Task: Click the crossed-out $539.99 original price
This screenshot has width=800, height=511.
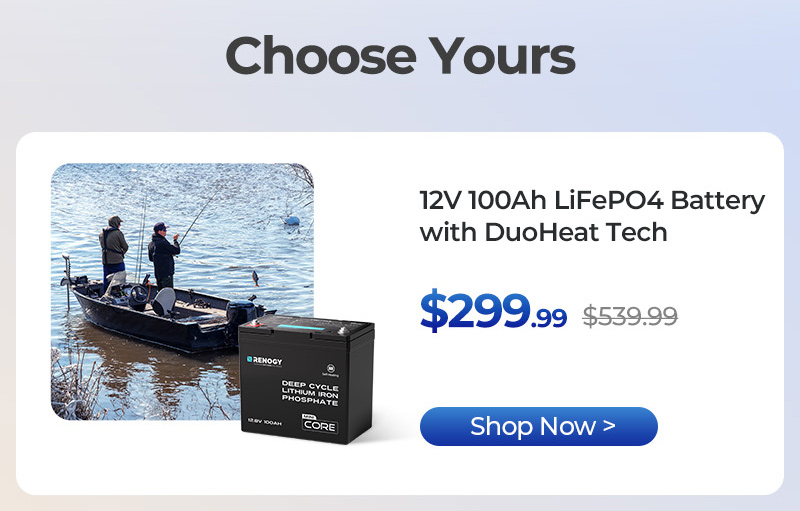Action: click(x=630, y=316)
